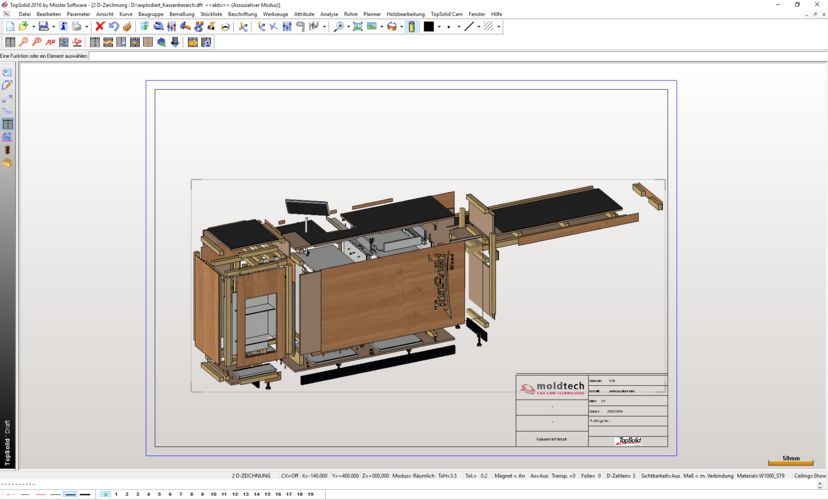Click the eraser icon next to Undo
Image resolution: width=828 pixels, height=500 pixels.
coord(127,26)
